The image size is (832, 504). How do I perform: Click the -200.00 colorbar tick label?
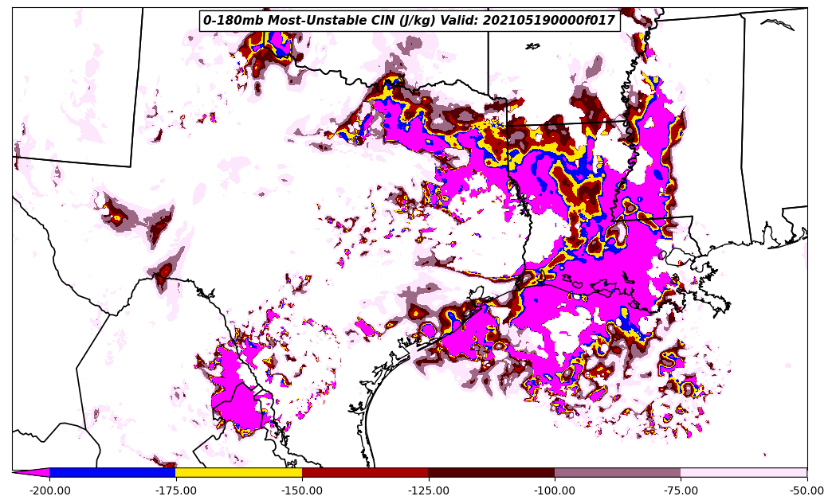(49, 490)
